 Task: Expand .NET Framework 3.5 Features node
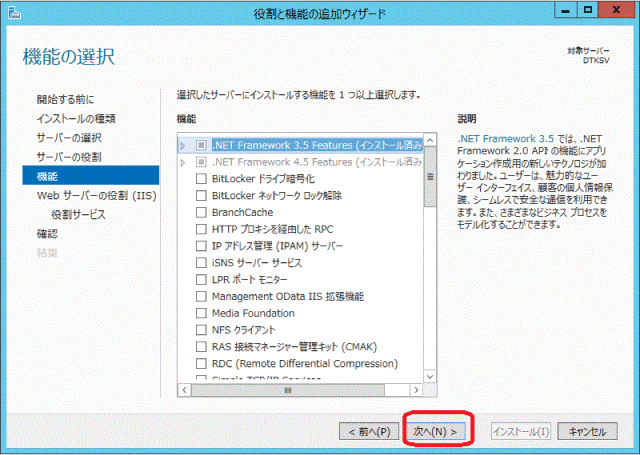click(183, 146)
